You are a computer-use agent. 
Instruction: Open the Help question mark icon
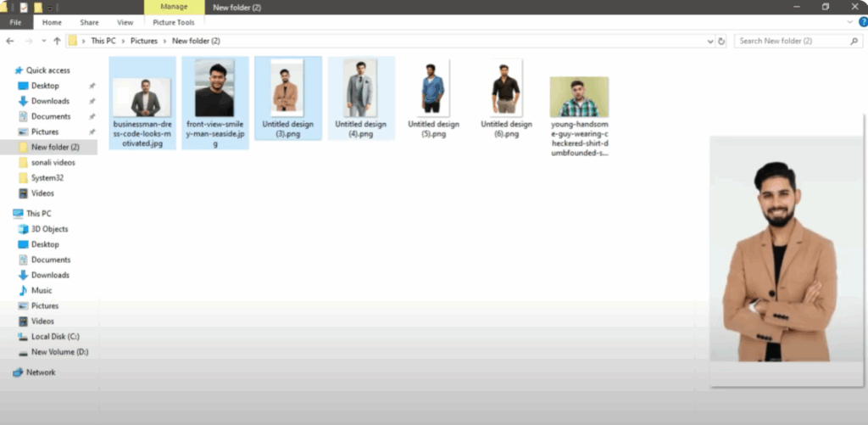point(863,22)
